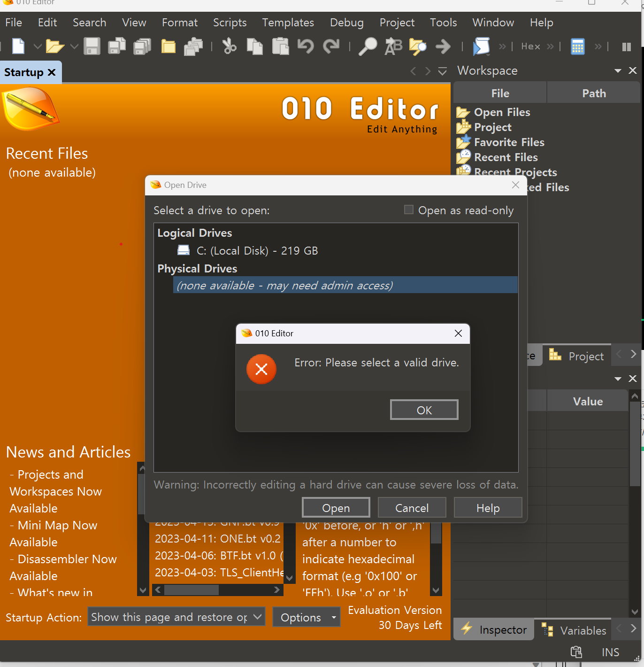This screenshot has height=667, width=644.
Task: Click the Open File folder icon
Action: tap(55, 47)
